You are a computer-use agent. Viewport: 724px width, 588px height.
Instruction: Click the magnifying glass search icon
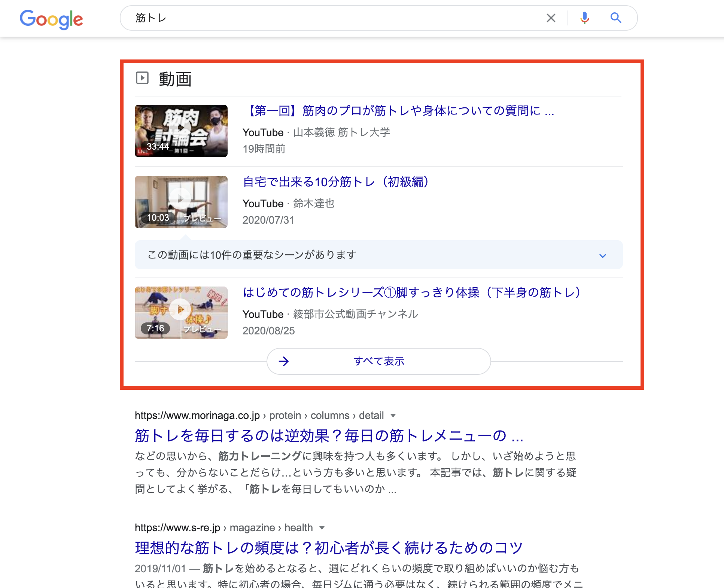(x=616, y=18)
